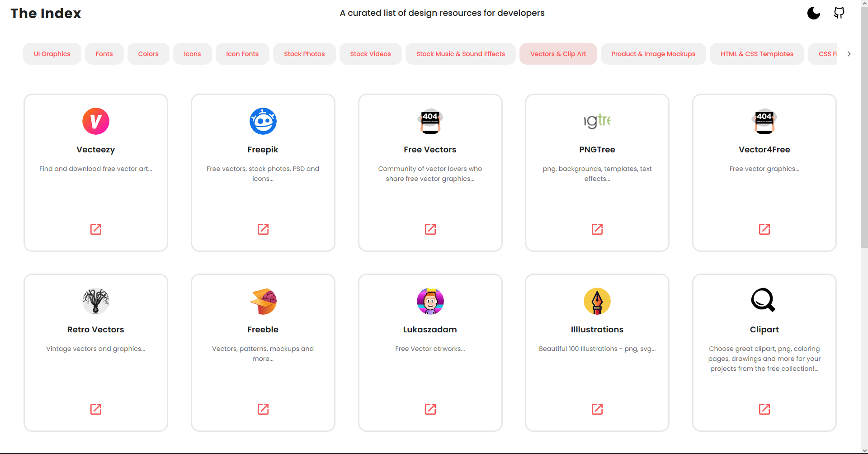Open Freeble external link icon
Viewport: 868px width, 454px height.
point(263,409)
